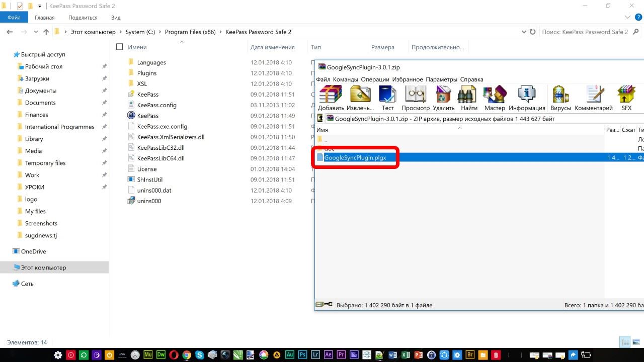Sort Explorer by Размера column
The image size is (644, 362).
pyautogui.click(x=383, y=47)
